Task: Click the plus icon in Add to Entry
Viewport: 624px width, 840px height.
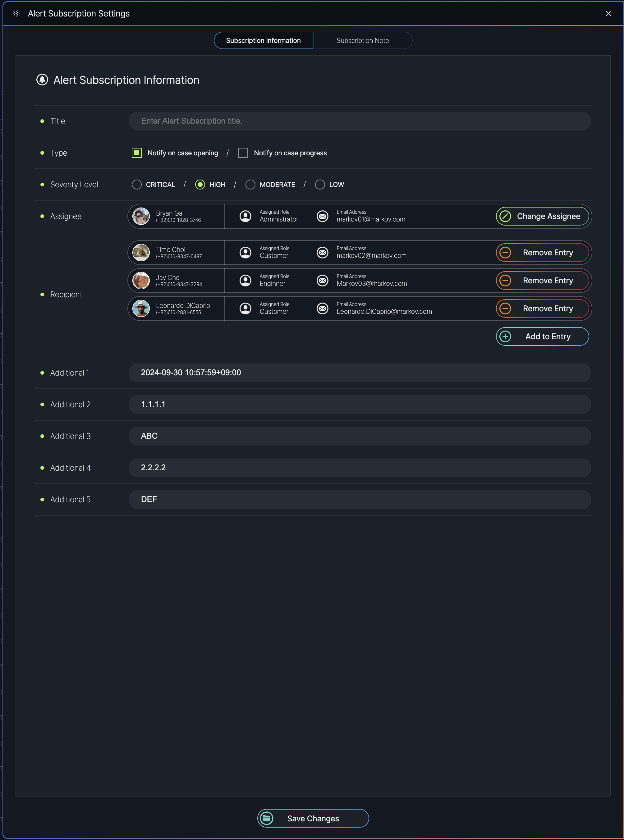Action: (x=505, y=336)
